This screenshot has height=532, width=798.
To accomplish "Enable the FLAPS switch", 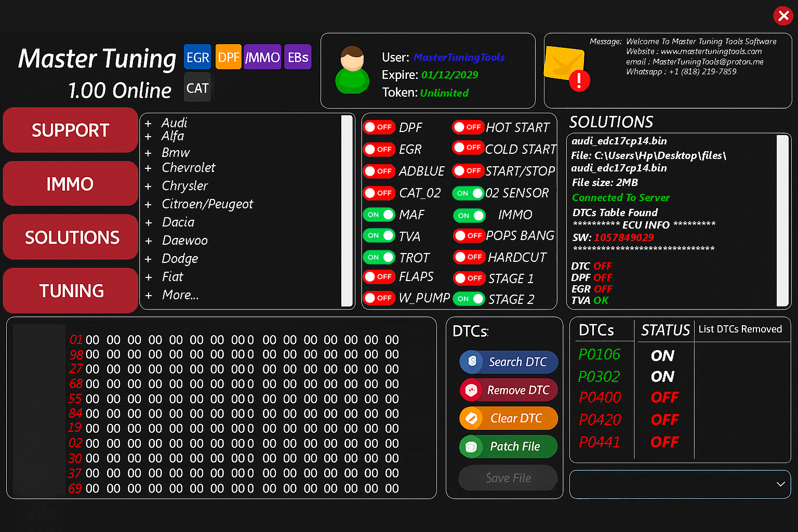I will coord(379,276).
